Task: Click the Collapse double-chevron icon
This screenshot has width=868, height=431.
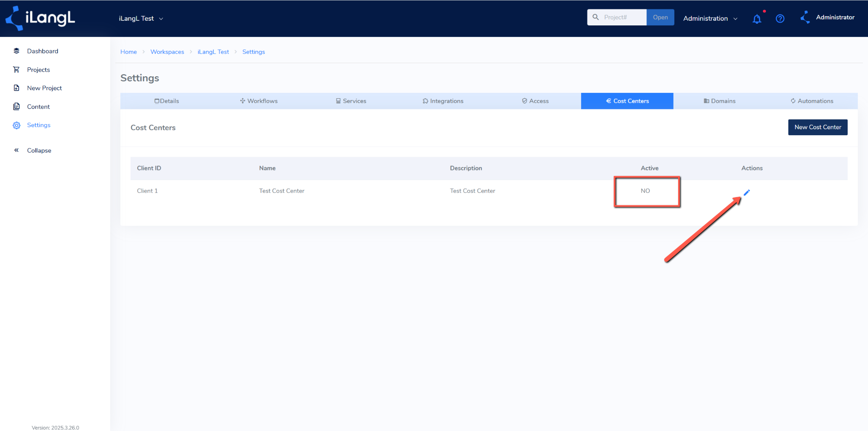Action: pos(17,150)
